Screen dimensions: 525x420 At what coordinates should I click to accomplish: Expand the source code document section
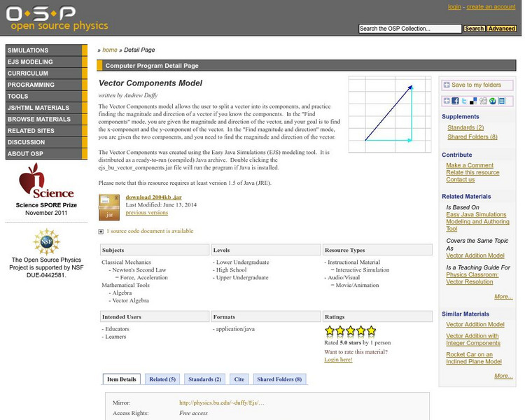[101, 232]
